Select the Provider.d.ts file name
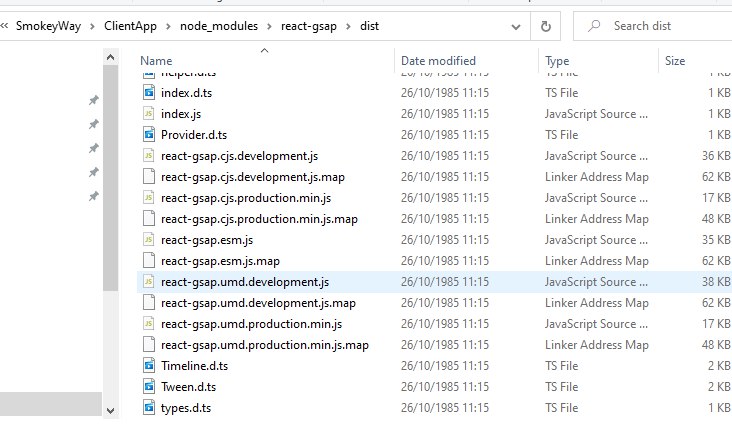The image size is (732, 441). coord(194,135)
